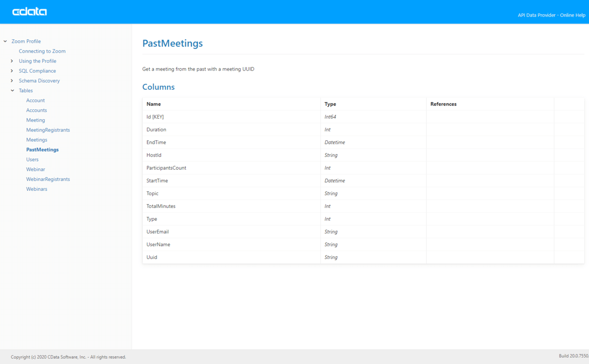Image resolution: width=589 pixels, height=364 pixels.
Task: Expand the SQL Compliance section
Action: coord(12,71)
